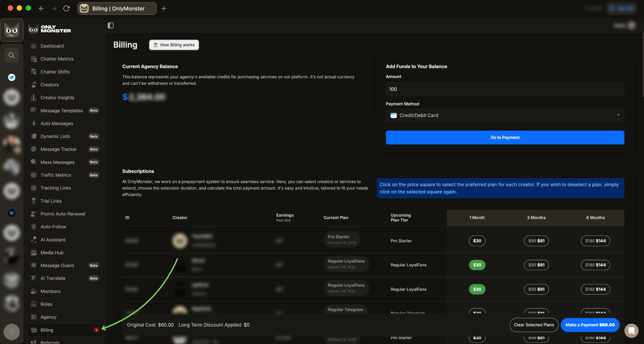Select $90 $81 three-month plan for Pro Starter row
The image size is (644, 344).
coord(536,241)
